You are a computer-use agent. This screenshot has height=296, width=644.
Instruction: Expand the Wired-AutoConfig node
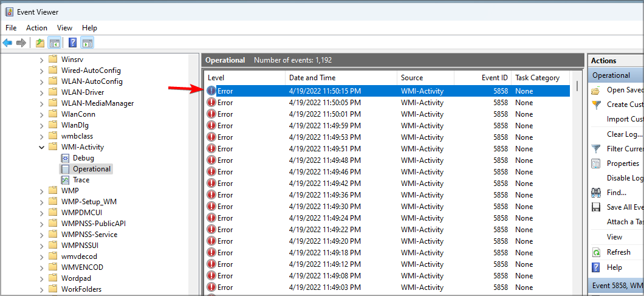(41, 71)
